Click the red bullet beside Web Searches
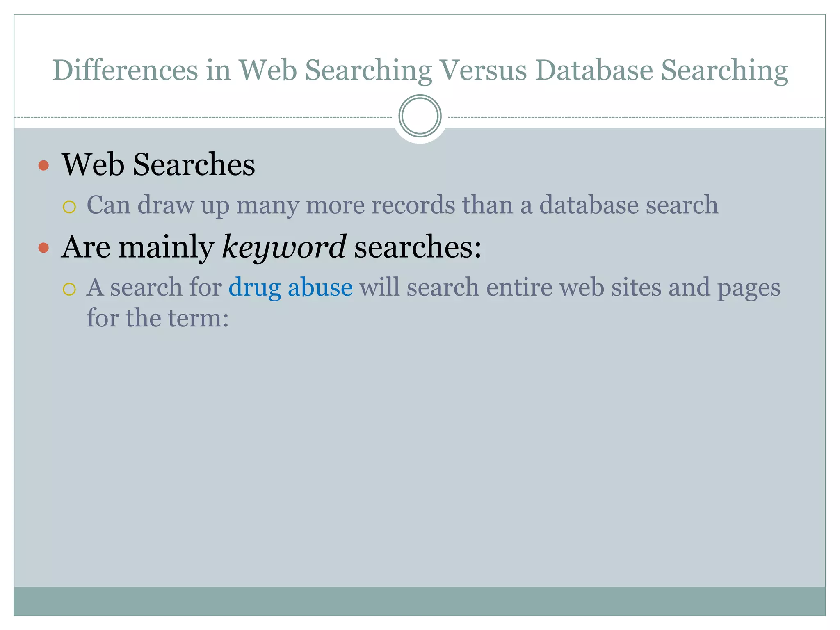The image size is (840, 630). [x=43, y=166]
